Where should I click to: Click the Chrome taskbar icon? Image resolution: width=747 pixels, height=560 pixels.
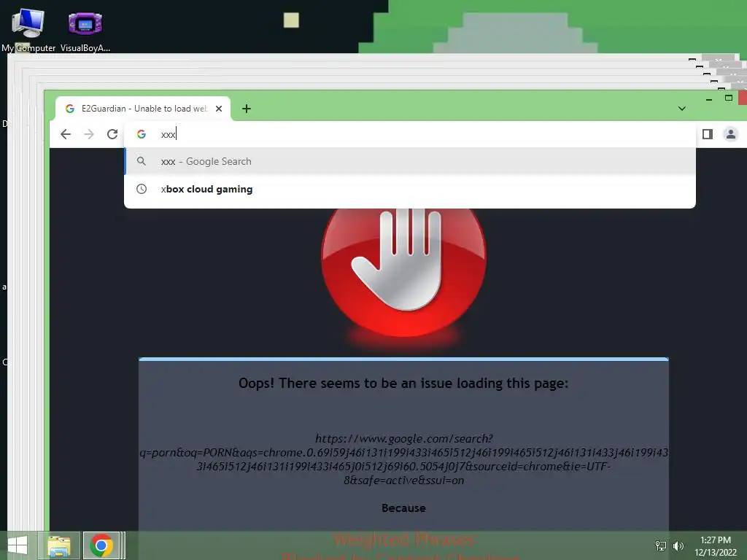coord(101,545)
